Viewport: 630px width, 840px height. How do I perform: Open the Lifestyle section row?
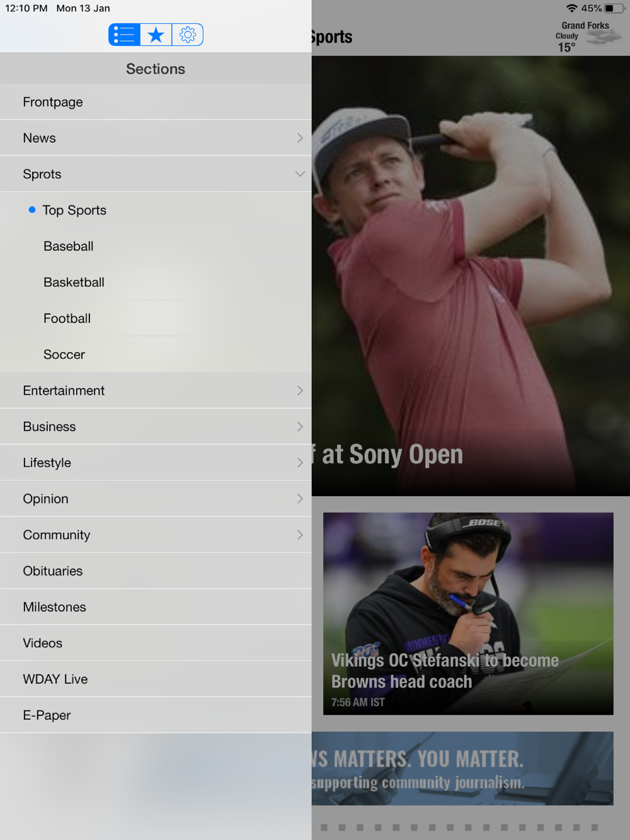pos(156,463)
